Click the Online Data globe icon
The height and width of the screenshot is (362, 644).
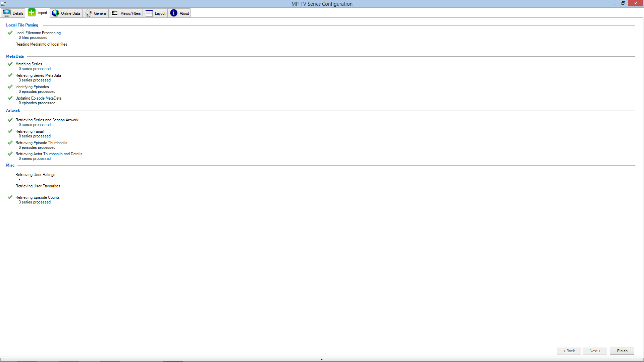[55, 13]
